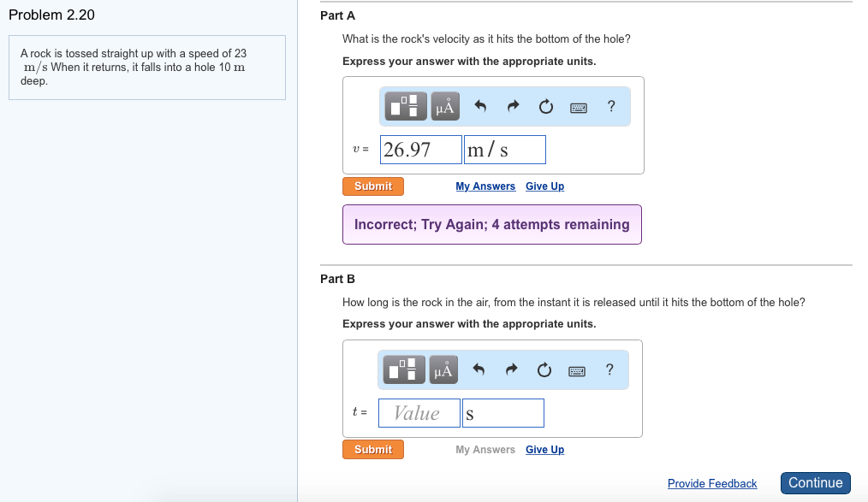Screen dimensions: 868x502
Task: Click the redo arrow in Part A toolbar
Action: (513, 107)
